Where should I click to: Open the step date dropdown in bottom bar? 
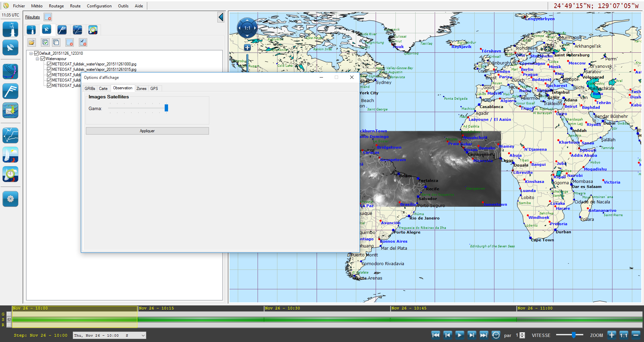coord(143,335)
